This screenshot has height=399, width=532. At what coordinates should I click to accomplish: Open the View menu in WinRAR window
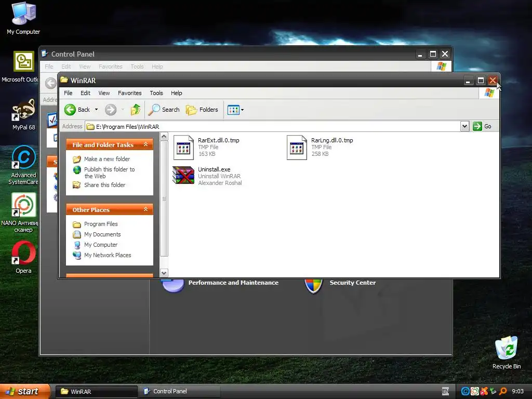[x=104, y=93]
